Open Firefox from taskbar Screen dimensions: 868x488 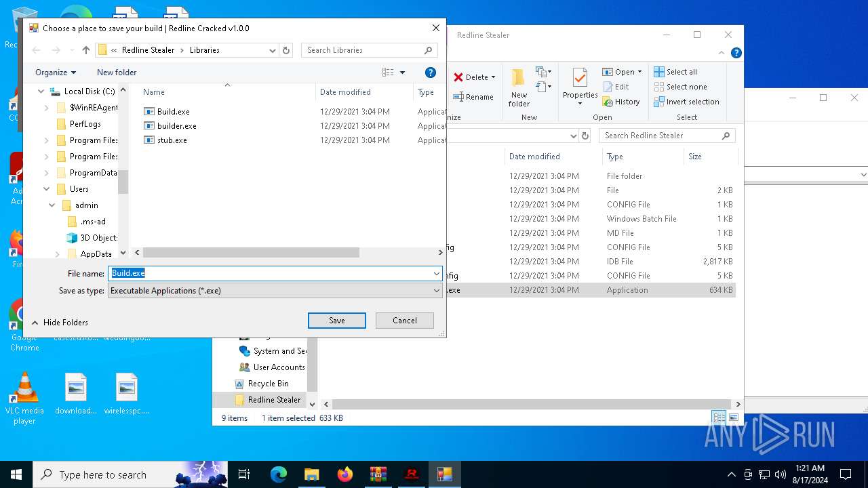(x=344, y=474)
